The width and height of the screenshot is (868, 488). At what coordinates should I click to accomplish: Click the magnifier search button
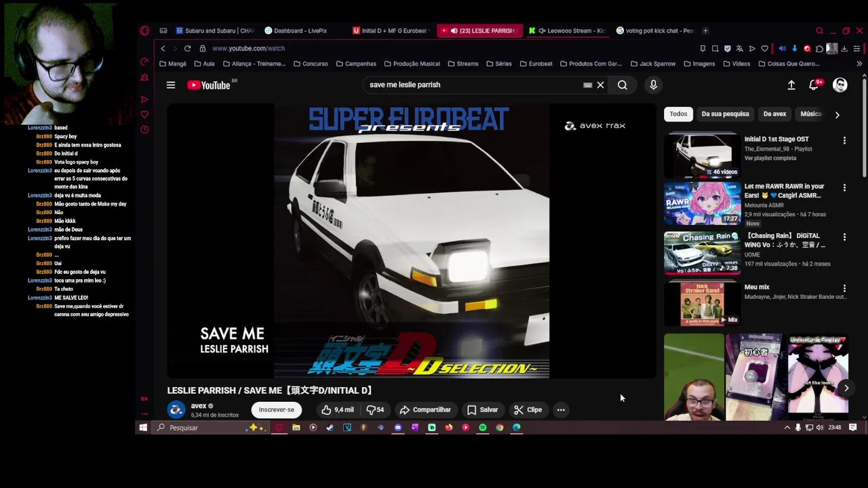[x=623, y=85]
